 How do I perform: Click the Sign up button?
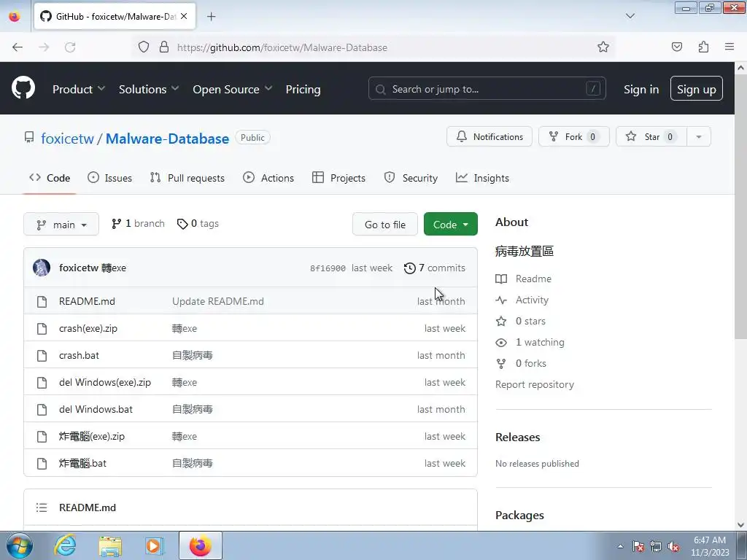[x=696, y=88]
